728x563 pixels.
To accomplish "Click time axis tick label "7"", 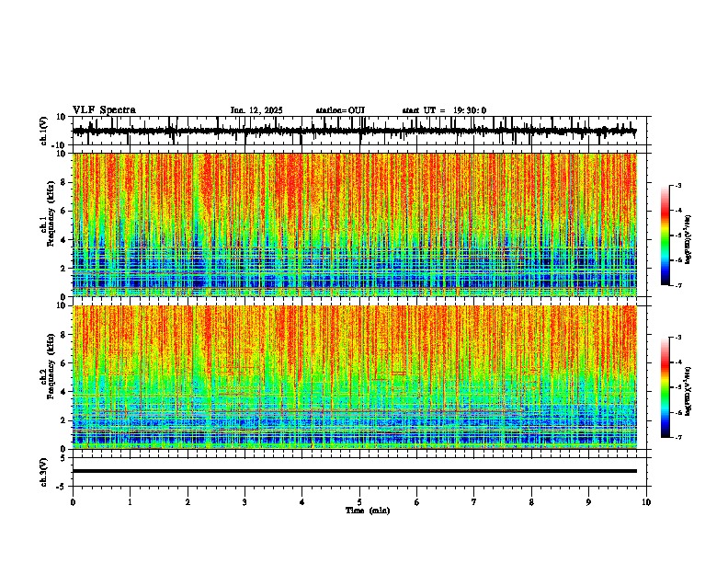I will click(x=474, y=502).
